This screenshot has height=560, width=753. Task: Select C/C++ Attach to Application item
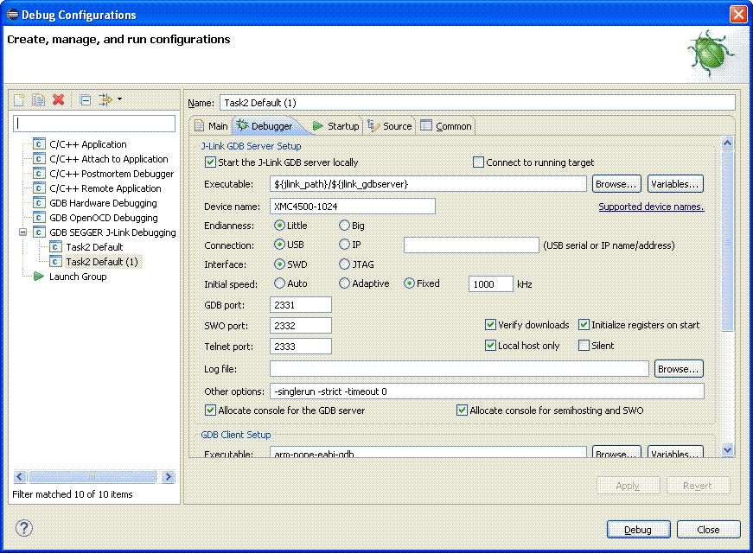point(109,159)
